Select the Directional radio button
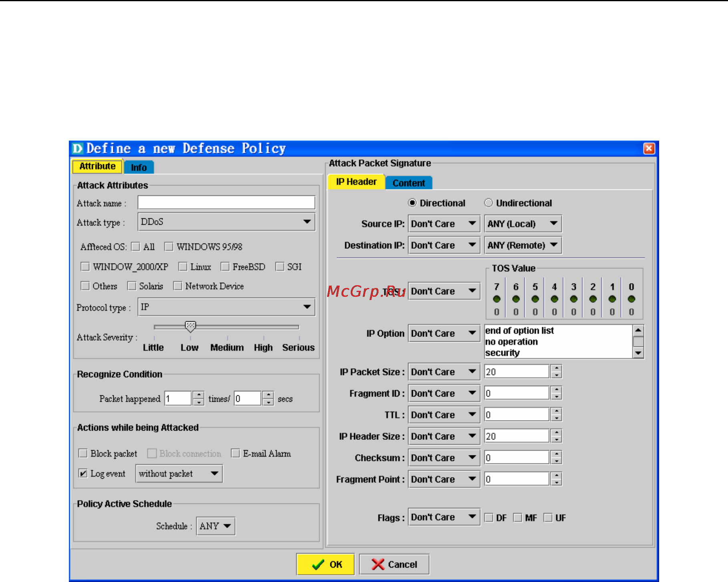This screenshot has height=582, width=728. pos(412,203)
